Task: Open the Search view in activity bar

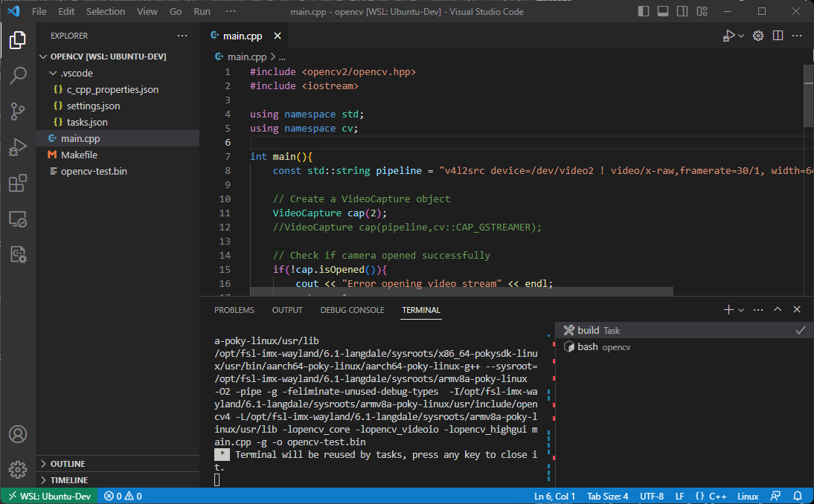Action: [18, 76]
